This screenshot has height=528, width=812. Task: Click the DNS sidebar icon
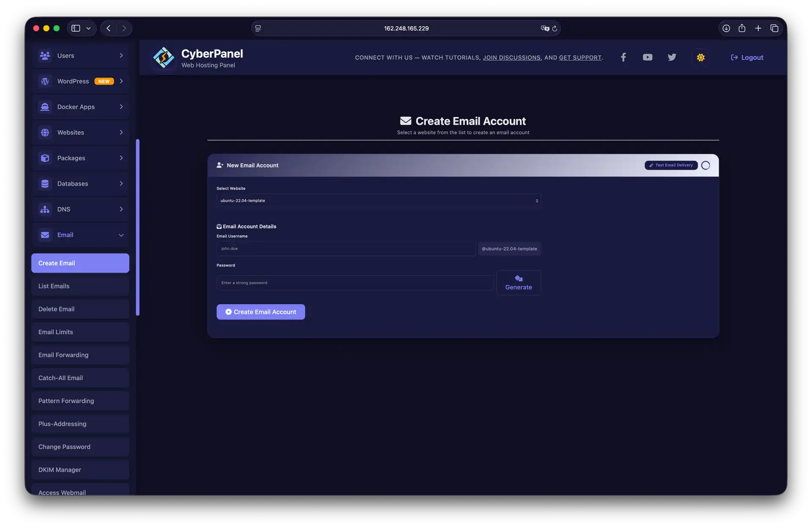(x=45, y=209)
